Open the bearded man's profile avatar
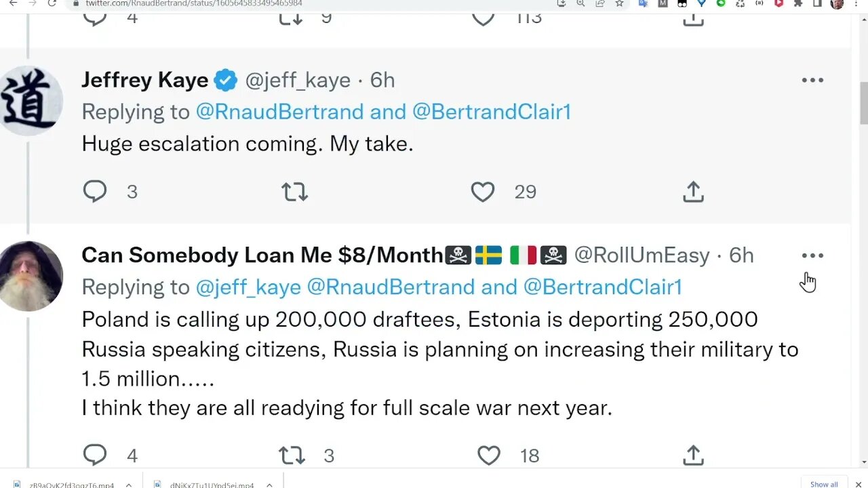868x488 pixels. (x=31, y=276)
